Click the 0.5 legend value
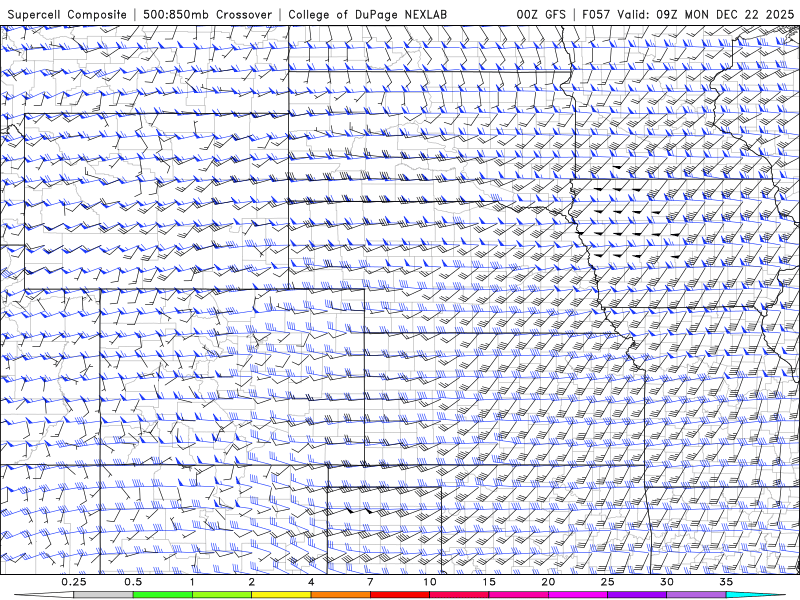 133,582
